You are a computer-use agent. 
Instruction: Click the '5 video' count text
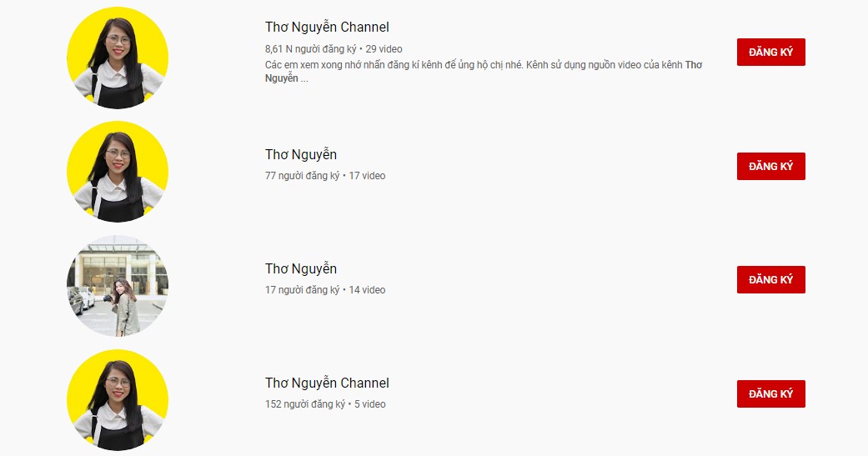pyautogui.click(x=369, y=404)
